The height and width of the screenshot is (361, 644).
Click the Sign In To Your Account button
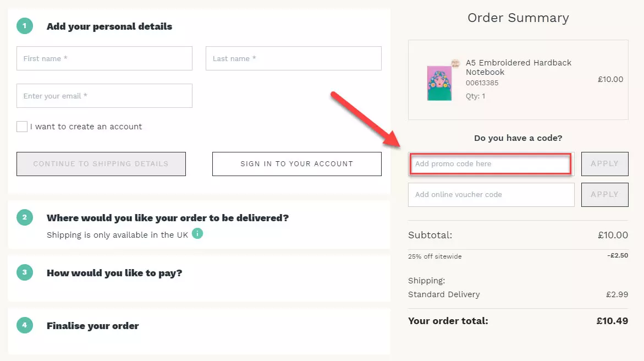[296, 163]
